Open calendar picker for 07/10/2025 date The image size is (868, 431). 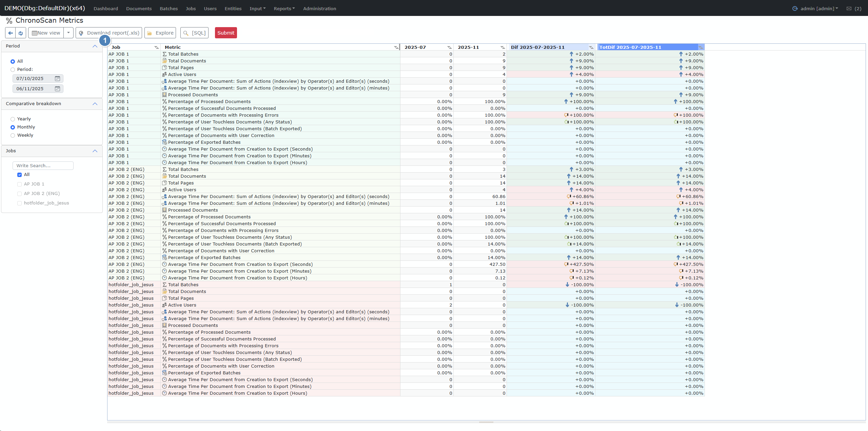click(x=57, y=79)
